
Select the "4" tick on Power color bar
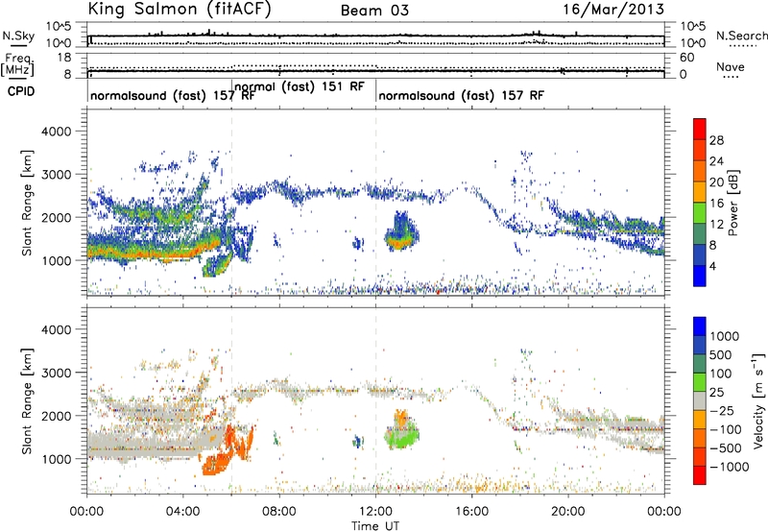[713, 266]
